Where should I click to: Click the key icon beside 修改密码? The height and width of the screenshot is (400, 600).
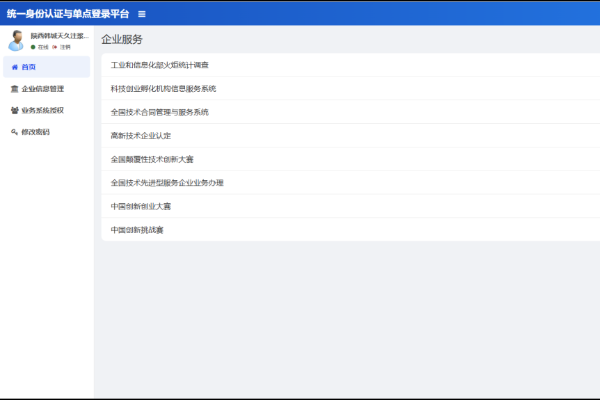pos(14,132)
